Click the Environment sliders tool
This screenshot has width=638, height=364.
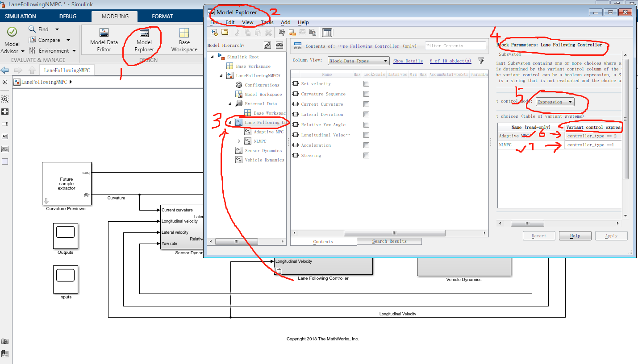[x=32, y=50]
